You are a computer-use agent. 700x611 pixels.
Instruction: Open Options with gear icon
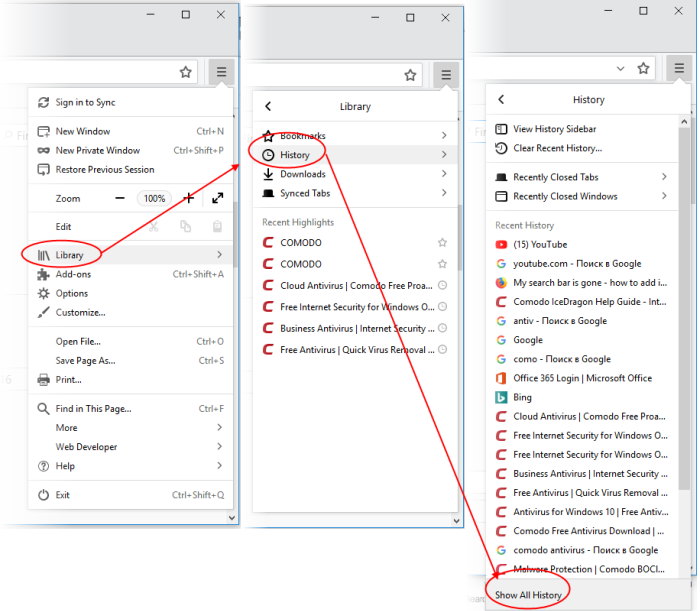click(130, 293)
